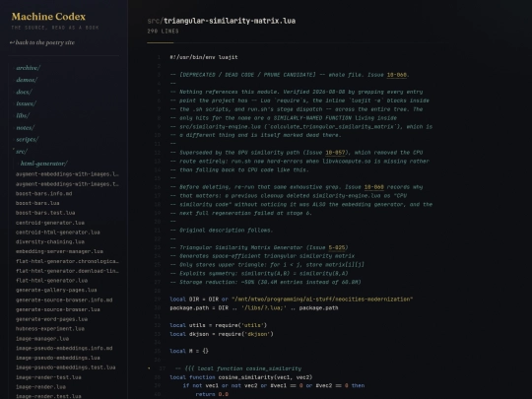Open flat-html-generator.download-lin… file
The image size is (532, 399).
click(x=67, y=271)
